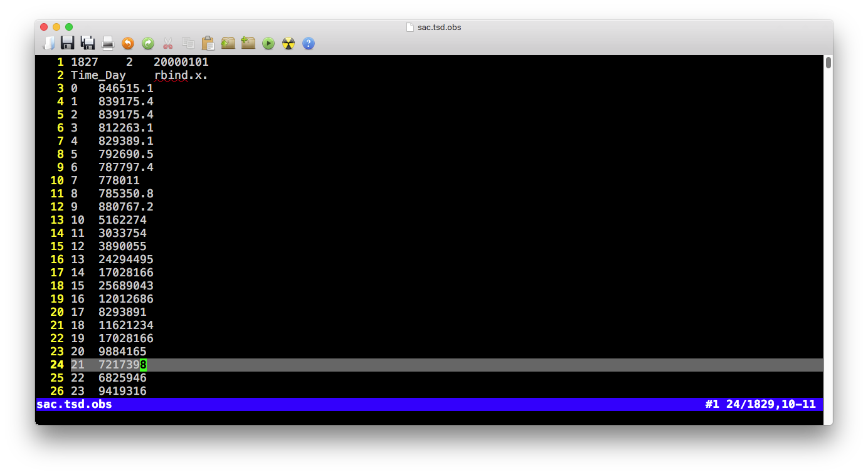Image resolution: width=868 pixels, height=475 pixels.
Task: Click the save all double-floppy icon
Action: (88, 43)
